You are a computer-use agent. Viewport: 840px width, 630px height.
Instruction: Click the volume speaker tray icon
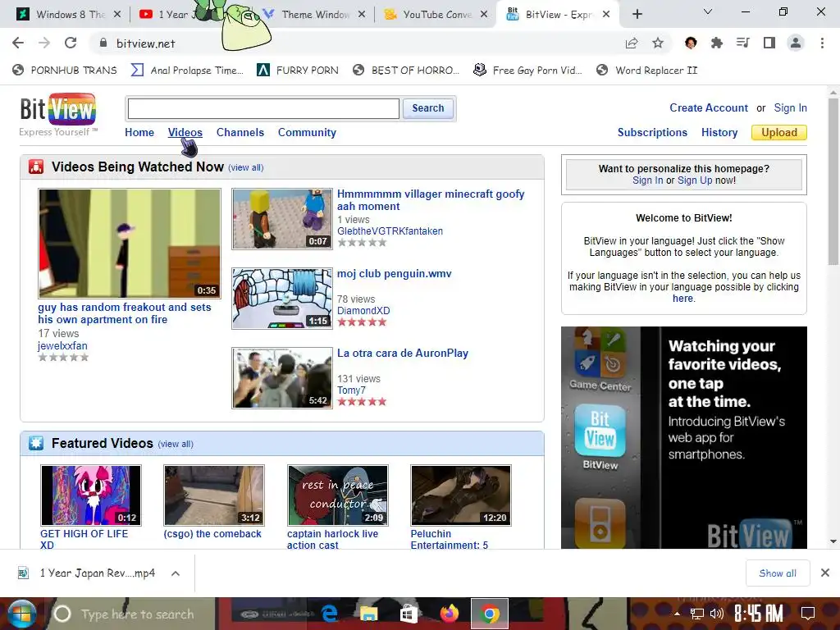point(716,614)
